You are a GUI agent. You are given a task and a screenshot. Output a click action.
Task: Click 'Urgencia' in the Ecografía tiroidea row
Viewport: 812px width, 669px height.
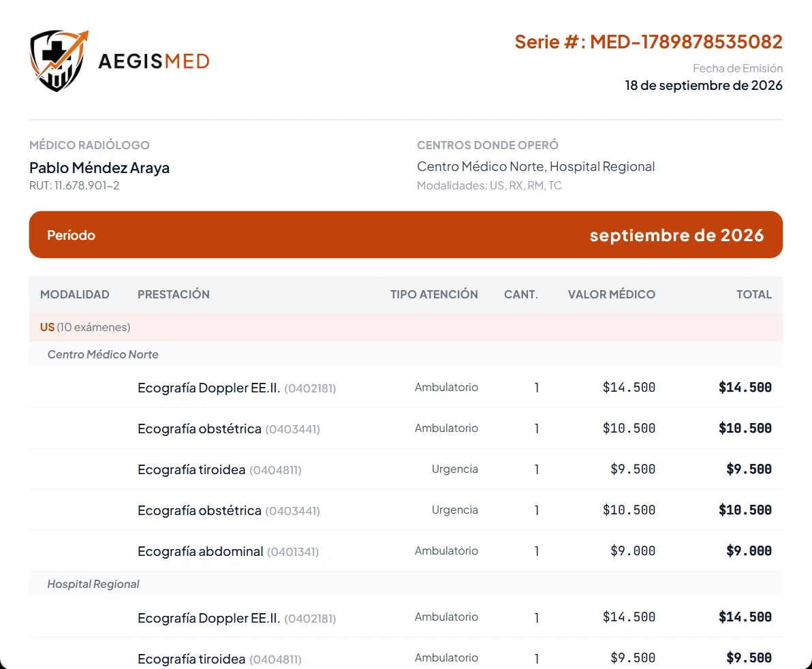click(x=454, y=469)
